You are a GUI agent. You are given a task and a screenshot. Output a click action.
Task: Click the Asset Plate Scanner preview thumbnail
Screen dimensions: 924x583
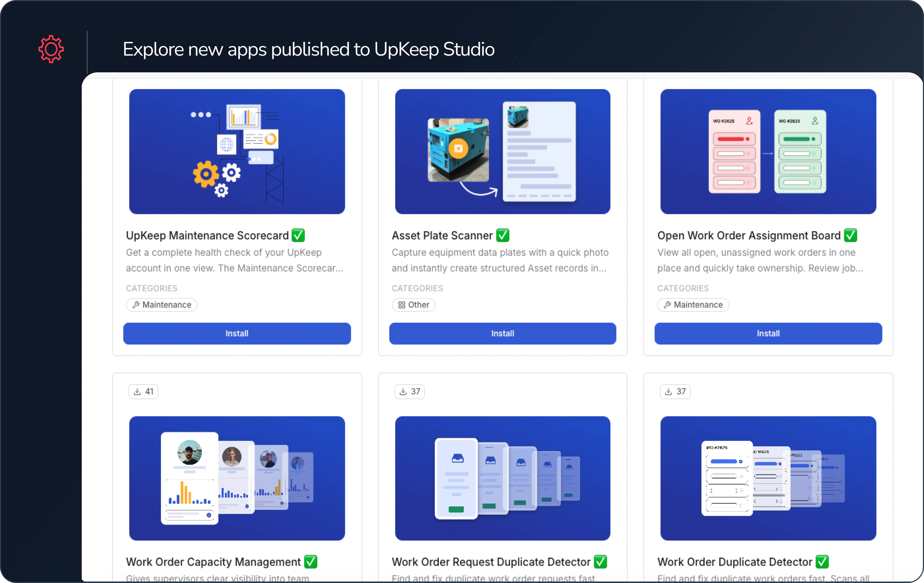point(502,152)
